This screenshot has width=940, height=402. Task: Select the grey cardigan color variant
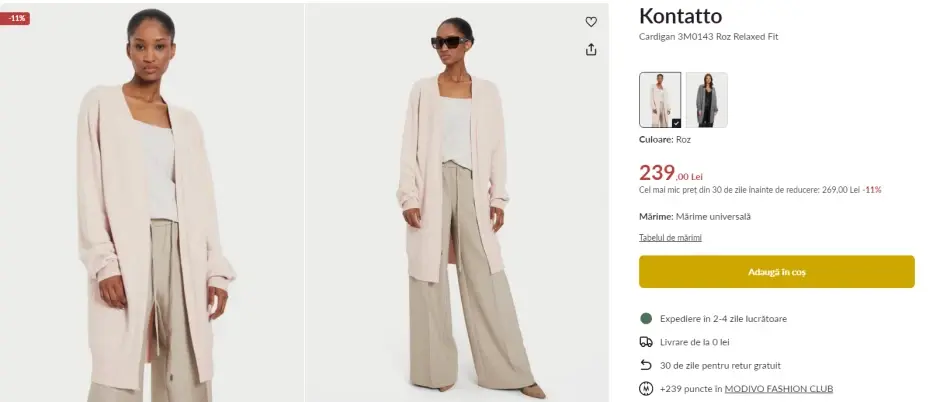(x=706, y=99)
